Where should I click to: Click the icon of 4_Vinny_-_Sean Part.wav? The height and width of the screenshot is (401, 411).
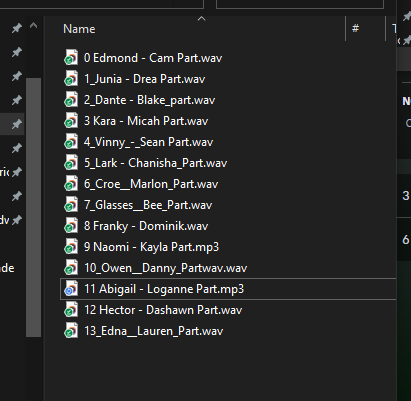point(71,141)
